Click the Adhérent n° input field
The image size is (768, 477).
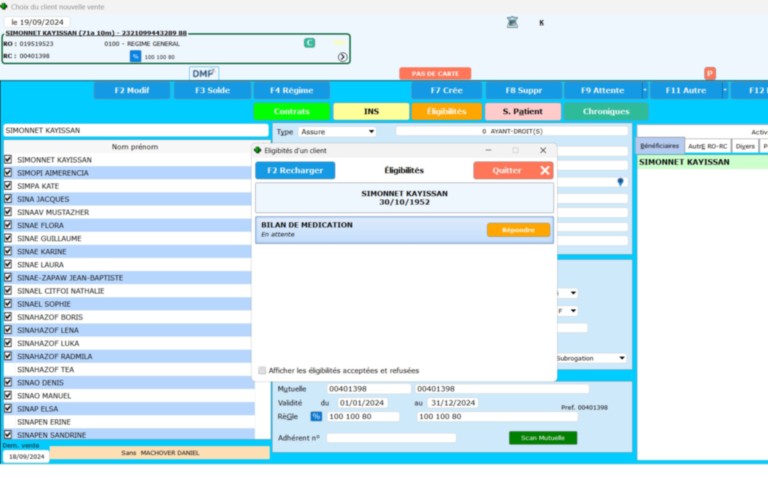(391, 438)
